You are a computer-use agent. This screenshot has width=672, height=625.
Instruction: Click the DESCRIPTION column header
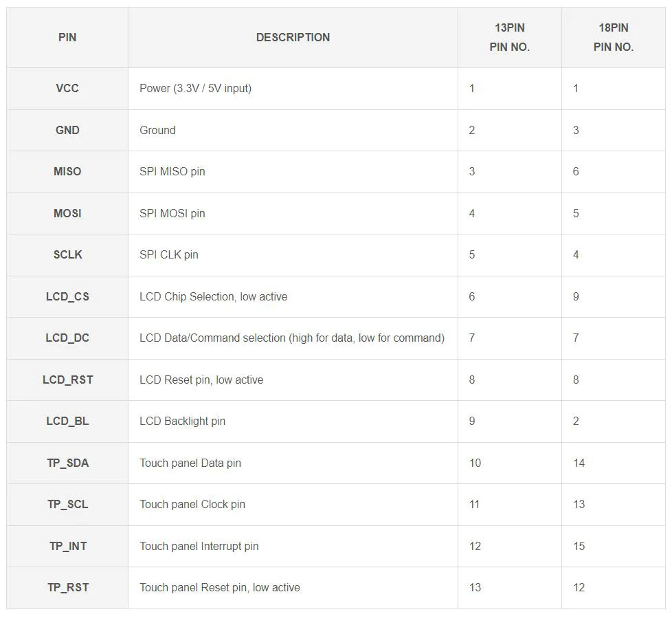[293, 37]
